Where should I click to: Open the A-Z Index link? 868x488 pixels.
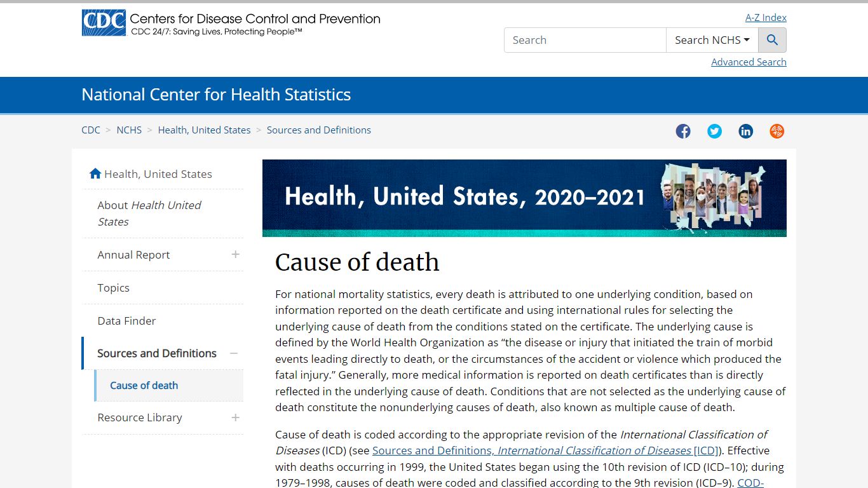coord(766,18)
